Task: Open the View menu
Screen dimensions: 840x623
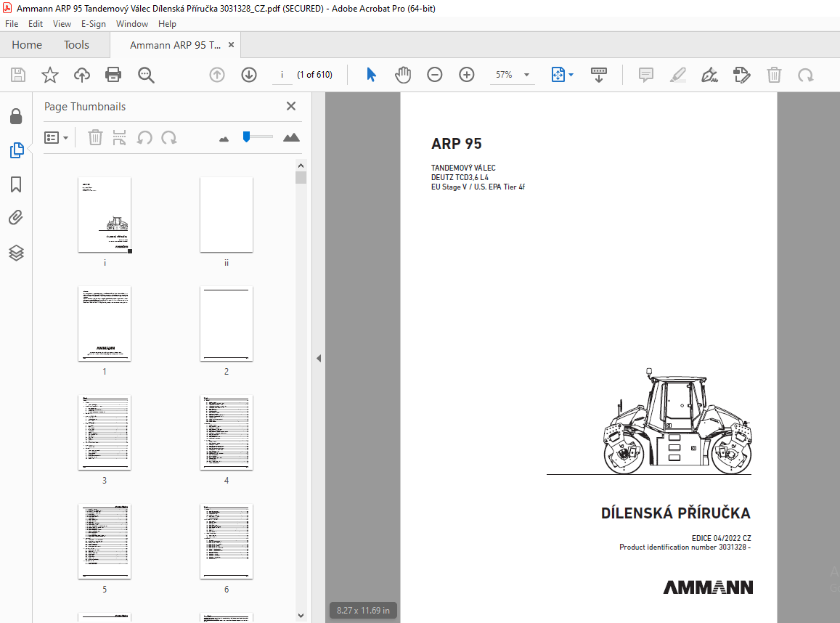Action: pos(62,23)
